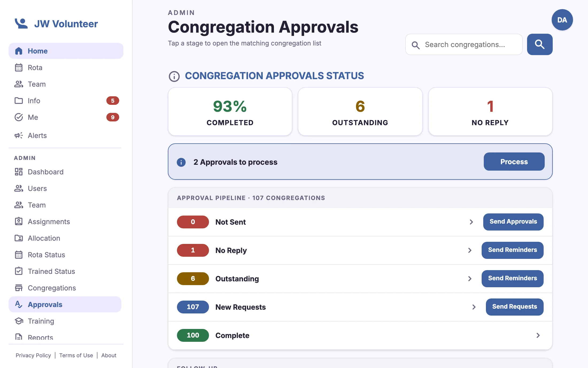Open the Privacy Policy link

point(33,355)
